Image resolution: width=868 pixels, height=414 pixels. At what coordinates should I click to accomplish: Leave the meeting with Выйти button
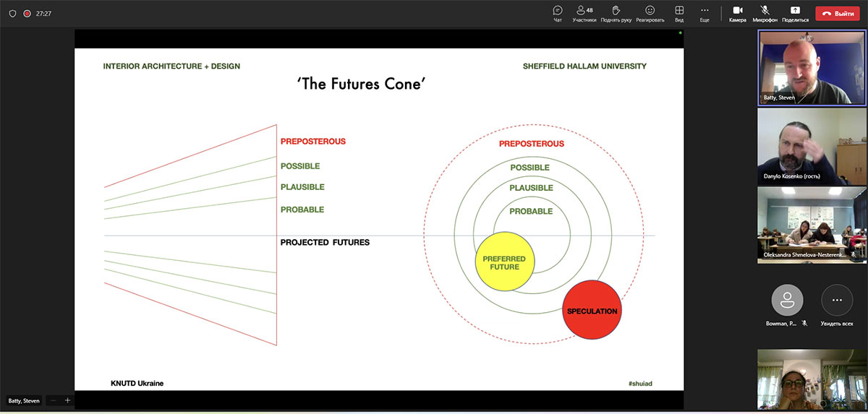point(837,13)
